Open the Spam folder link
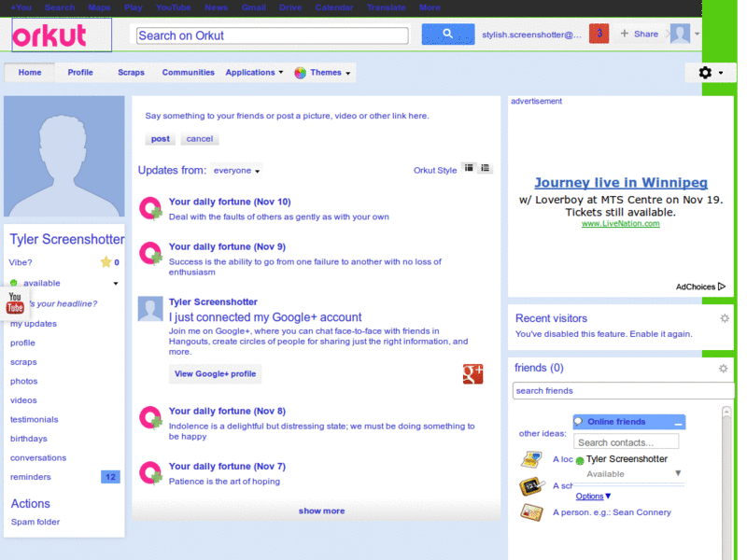Image resolution: width=747 pixels, height=560 pixels. [35, 522]
